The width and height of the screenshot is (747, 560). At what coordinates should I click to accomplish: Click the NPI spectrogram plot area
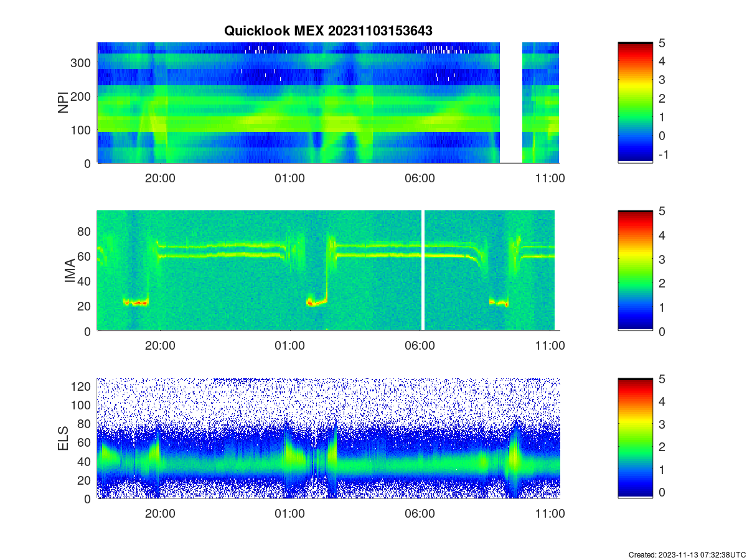pyautogui.click(x=328, y=103)
